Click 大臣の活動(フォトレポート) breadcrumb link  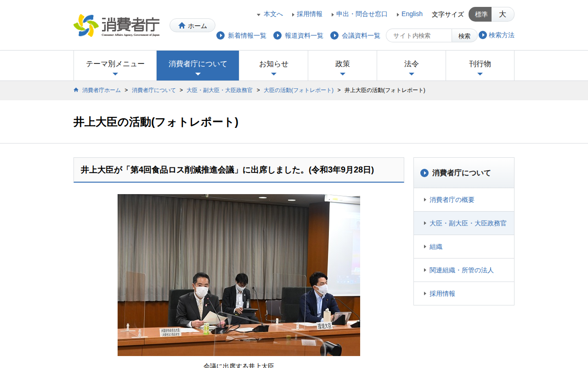(x=299, y=90)
